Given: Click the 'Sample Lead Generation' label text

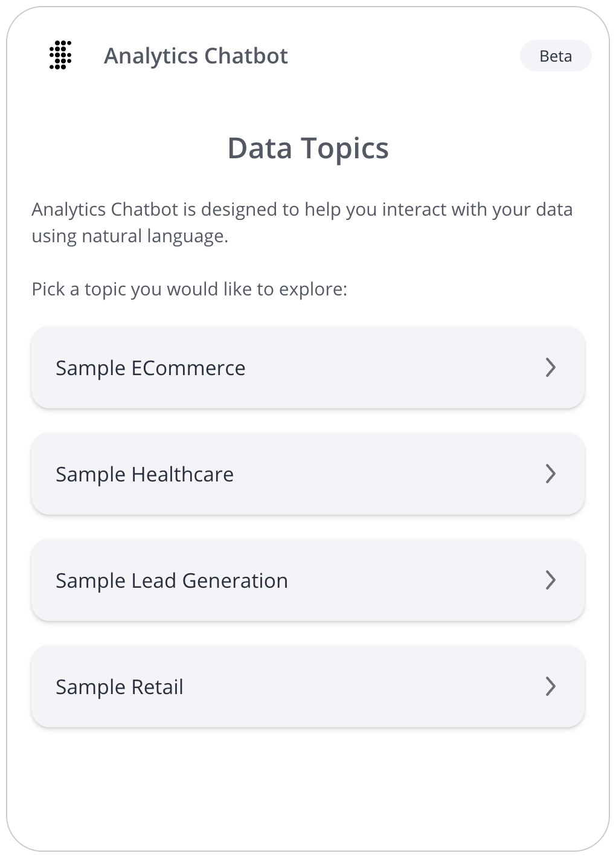Looking at the screenshot, I should [172, 581].
